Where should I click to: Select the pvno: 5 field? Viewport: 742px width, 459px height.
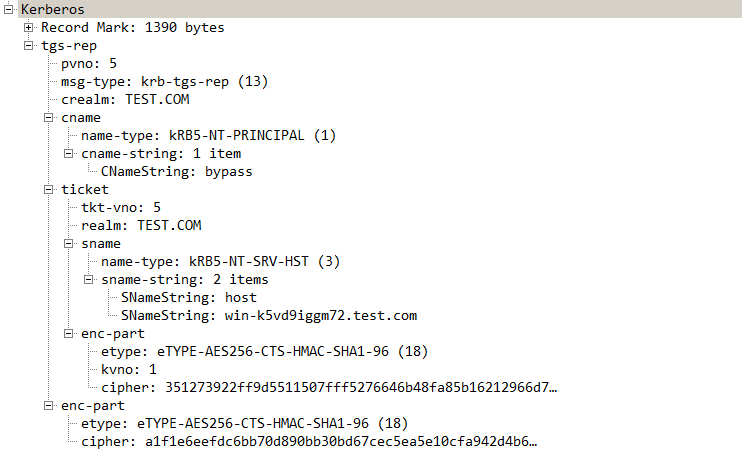(x=89, y=63)
